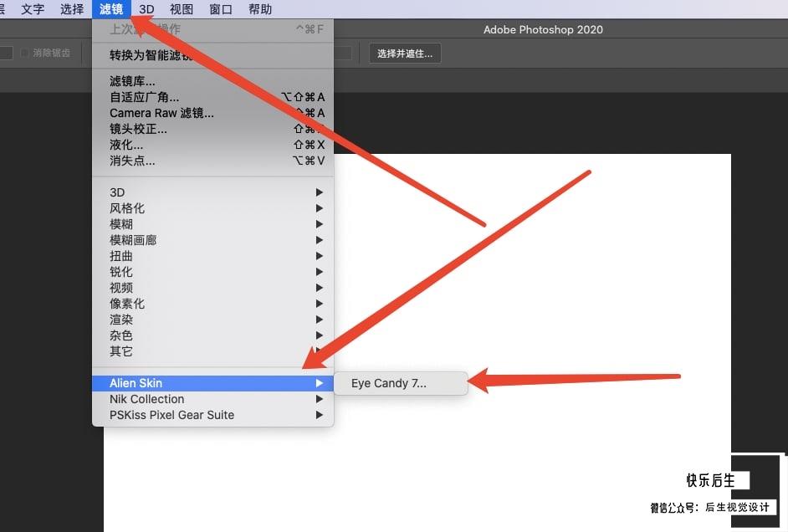Image resolution: width=788 pixels, height=532 pixels.
Task: Open Camera Raw 滤镜... item
Action: pyautogui.click(x=212, y=113)
